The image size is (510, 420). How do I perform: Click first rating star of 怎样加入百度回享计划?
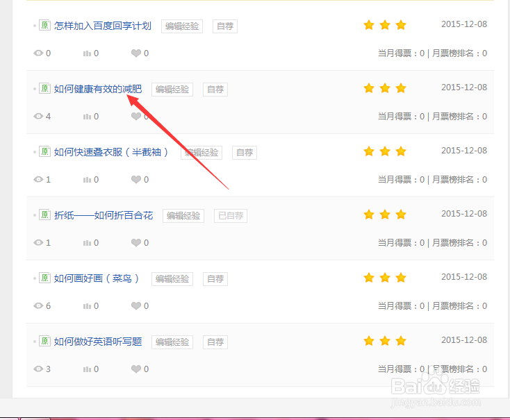coord(369,25)
